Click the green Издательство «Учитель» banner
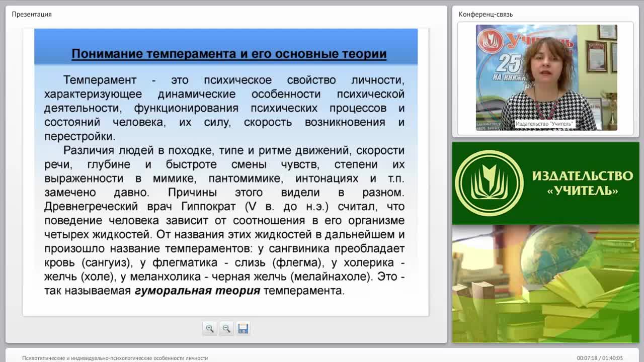Screen dimensions: 644x362 (x=545, y=183)
